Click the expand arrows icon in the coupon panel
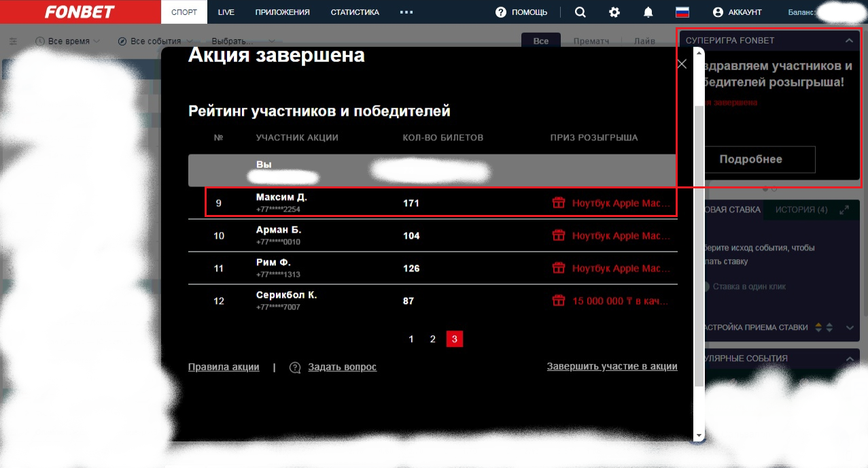Screen dimensions: 868x468 (845, 210)
